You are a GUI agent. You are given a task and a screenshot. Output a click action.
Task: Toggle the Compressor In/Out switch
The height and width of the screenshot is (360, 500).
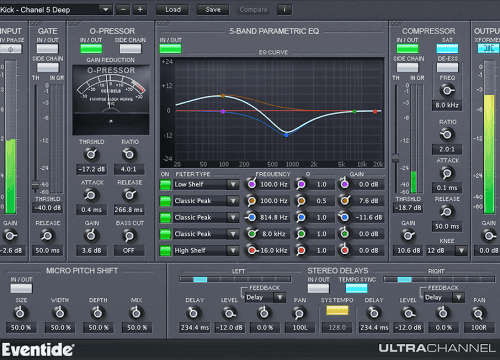click(407, 49)
